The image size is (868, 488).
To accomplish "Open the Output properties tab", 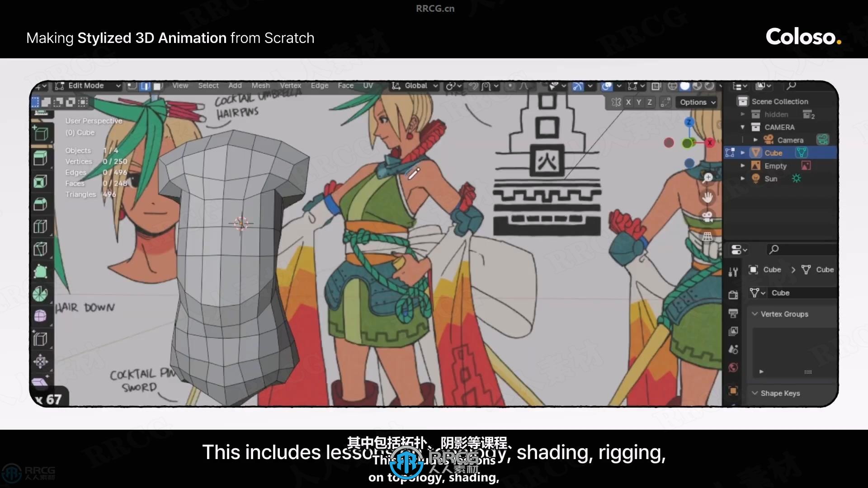I will (733, 313).
